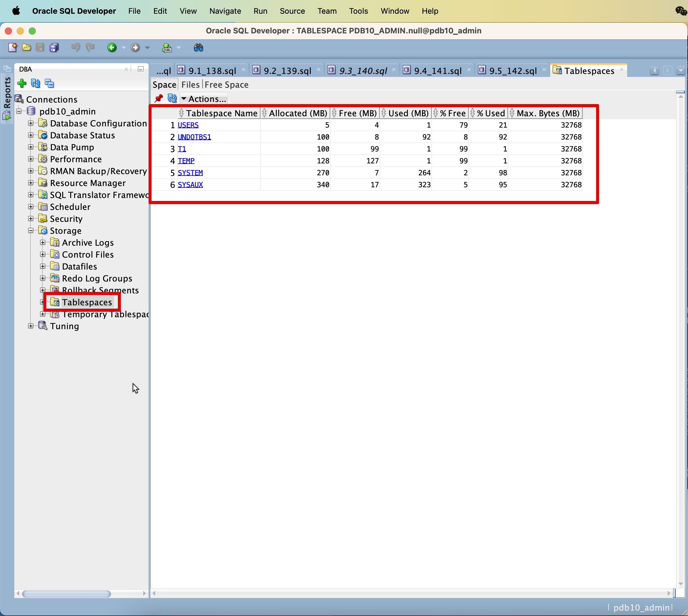Click the Refresh icon beside Actions
Screen dimensions: 688x616
tap(172, 98)
